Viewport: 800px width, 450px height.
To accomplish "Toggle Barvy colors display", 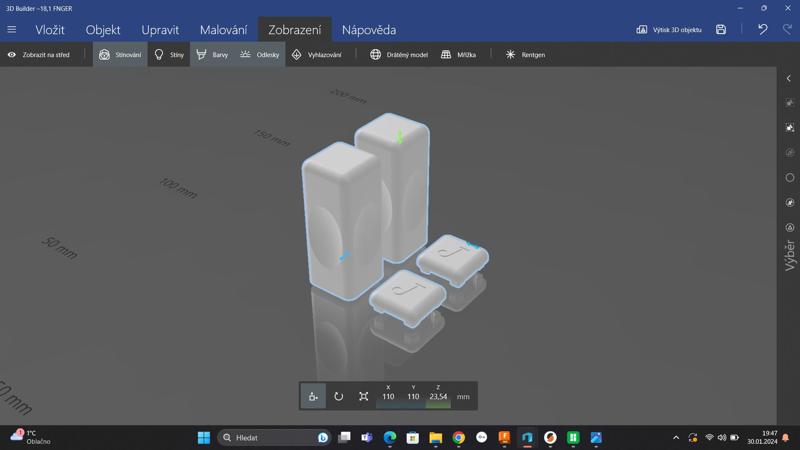I will tap(212, 55).
